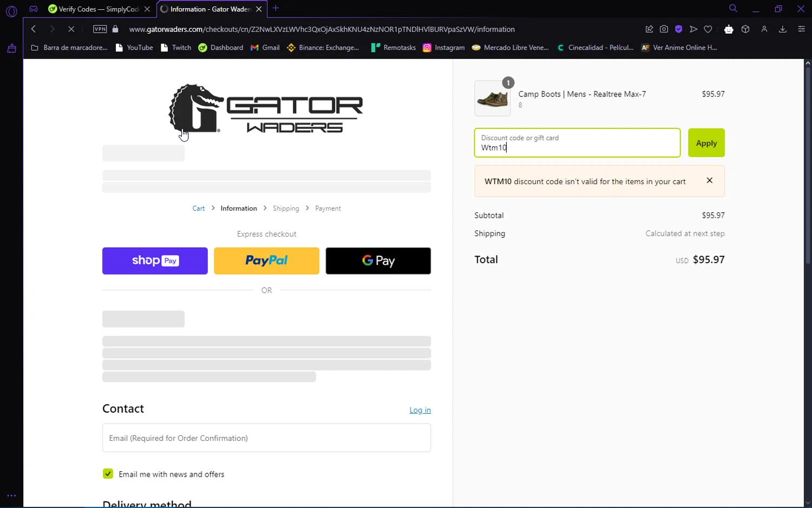812x508 pixels.
Task: Open sidebar workspaces icon
Action: tap(11, 49)
